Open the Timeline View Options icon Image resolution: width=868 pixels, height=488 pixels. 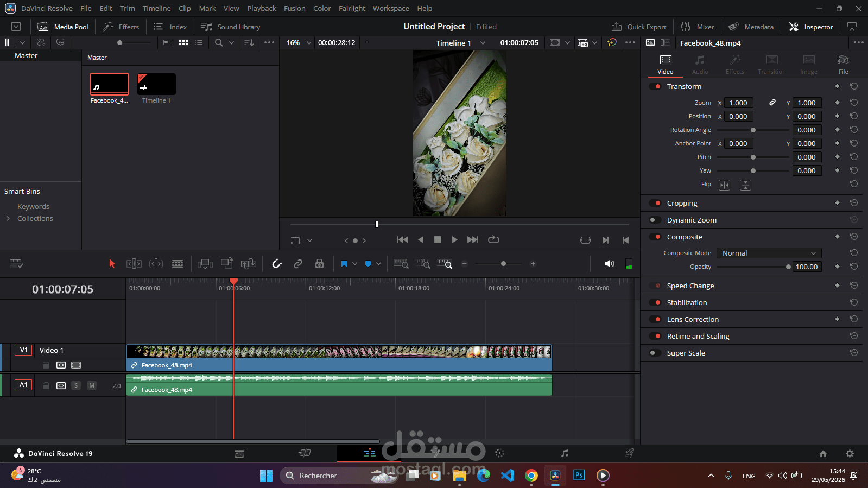[x=16, y=264]
